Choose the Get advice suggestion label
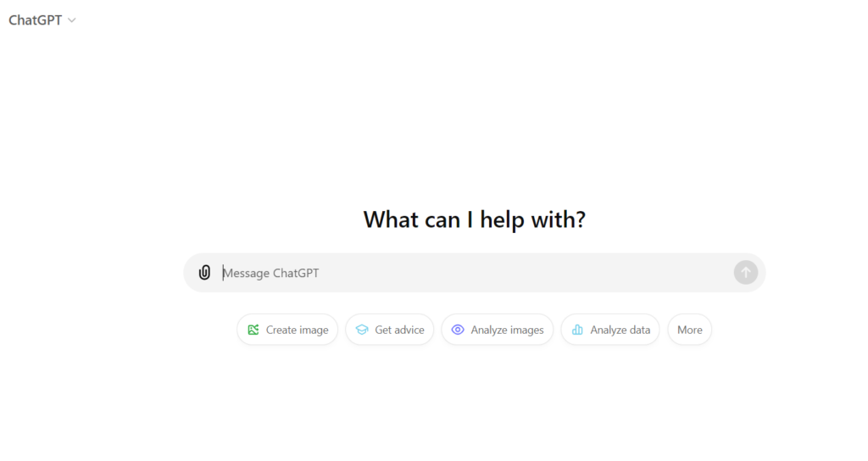 [x=399, y=330]
